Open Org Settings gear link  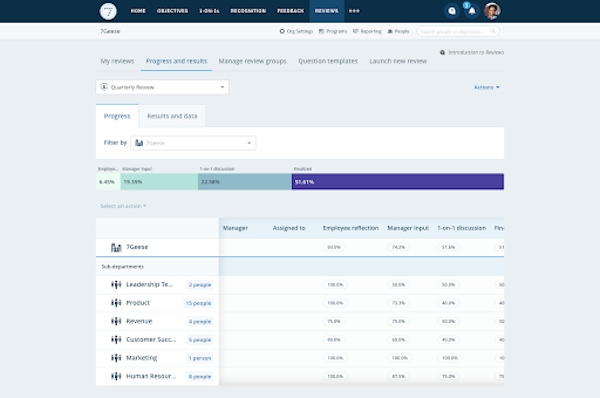coord(296,31)
